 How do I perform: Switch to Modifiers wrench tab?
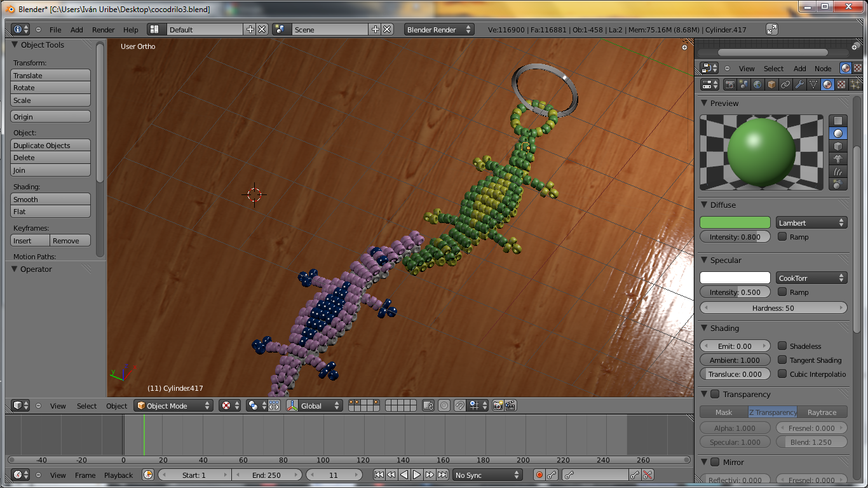(799, 85)
